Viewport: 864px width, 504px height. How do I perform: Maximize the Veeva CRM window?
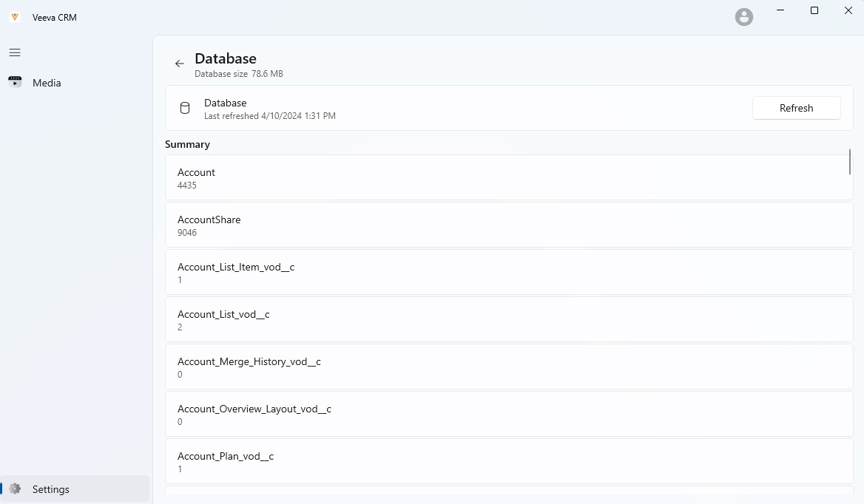[814, 10]
